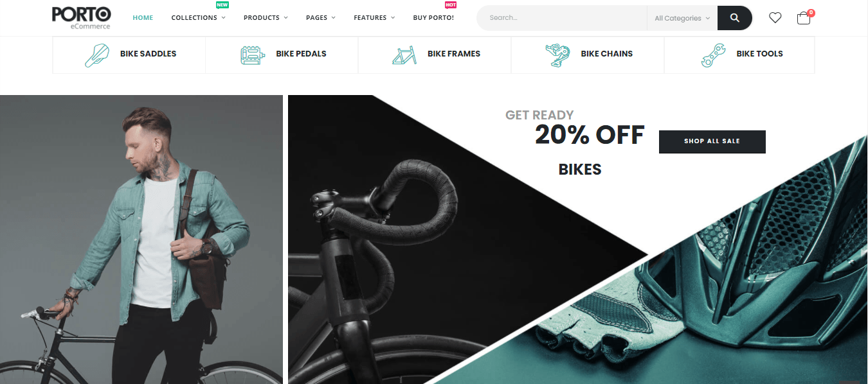Screen dimensions: 868x384
Task: Expand the Products menu
Action: coord(266,17)
